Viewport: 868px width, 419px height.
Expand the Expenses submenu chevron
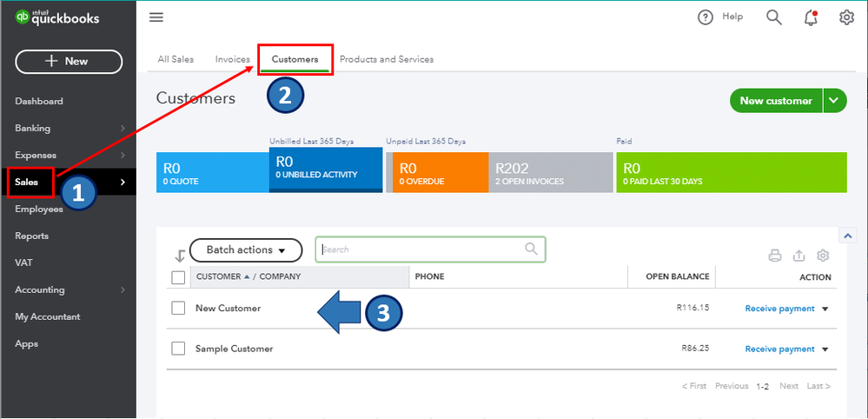coord(123,155)
